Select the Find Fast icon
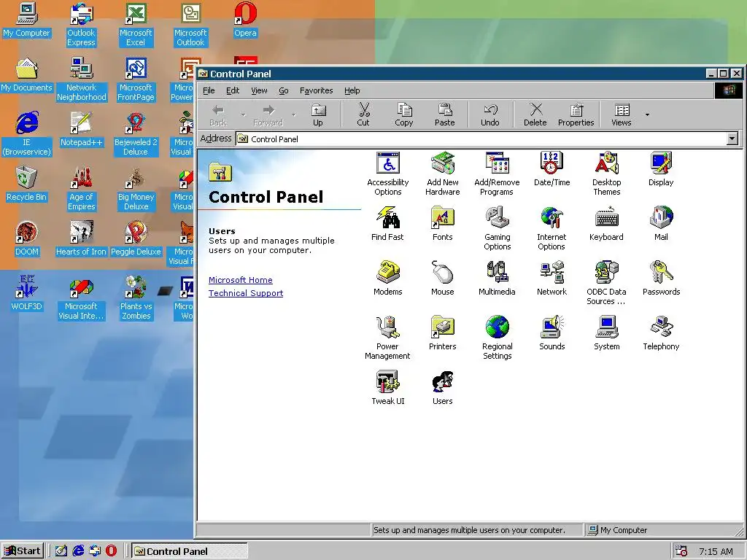 point(388,218)
